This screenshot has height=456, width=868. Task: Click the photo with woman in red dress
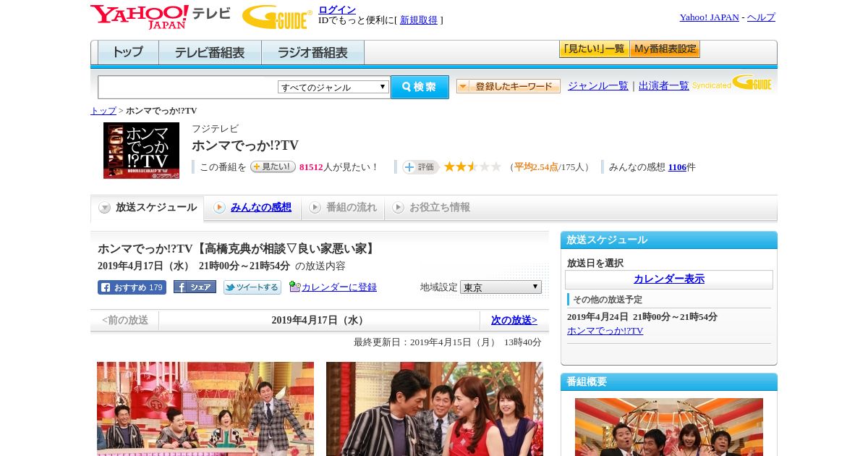pos(435,409)
